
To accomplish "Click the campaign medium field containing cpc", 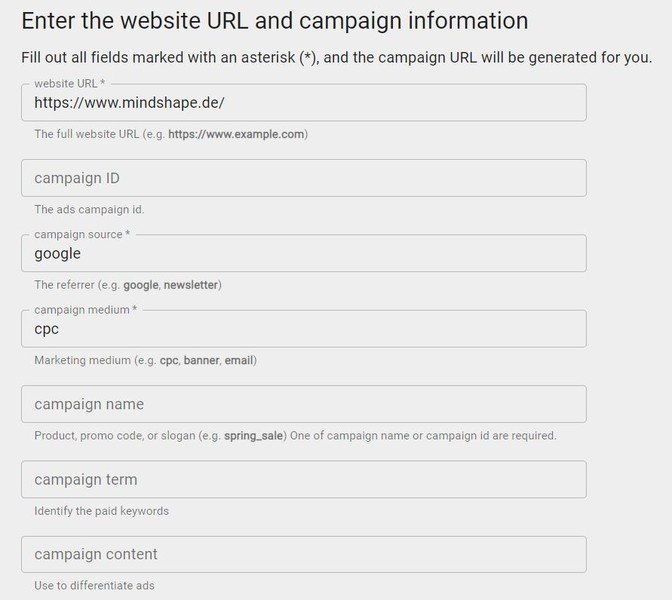I will click(303, 329).
